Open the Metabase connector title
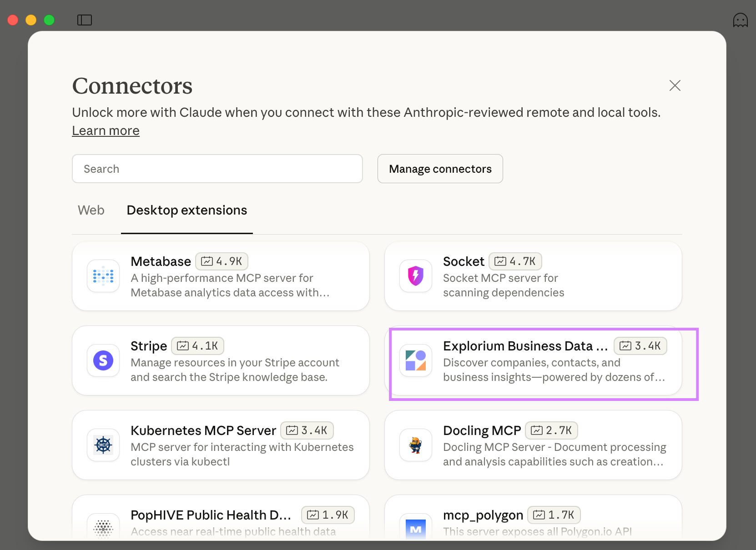756x550 pixels. 161,261
